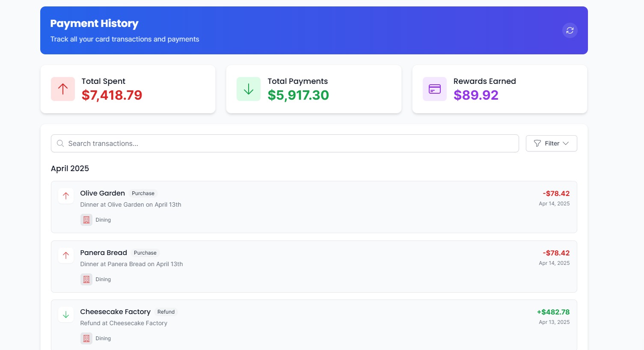Click the Total Spent value $7,418.79

(112, 95)
